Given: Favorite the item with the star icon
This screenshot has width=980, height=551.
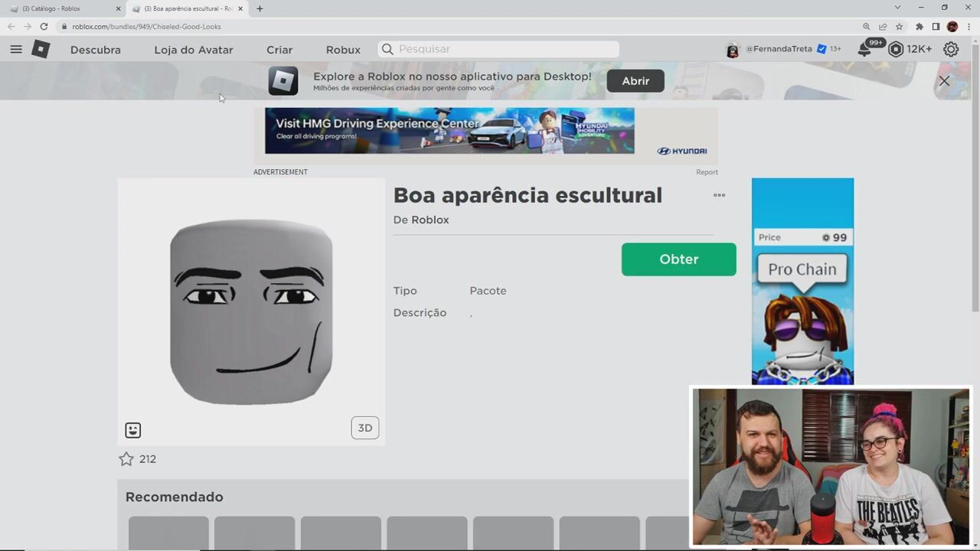Looking at the screenshot, I should (x=126, y=459).
